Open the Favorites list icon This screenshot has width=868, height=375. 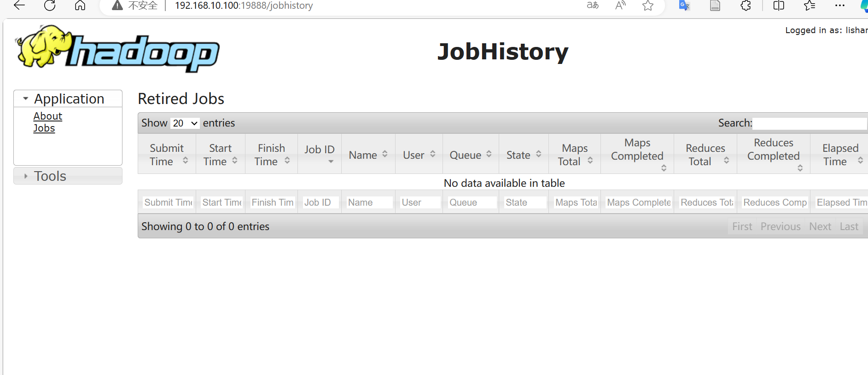(809, 6)
